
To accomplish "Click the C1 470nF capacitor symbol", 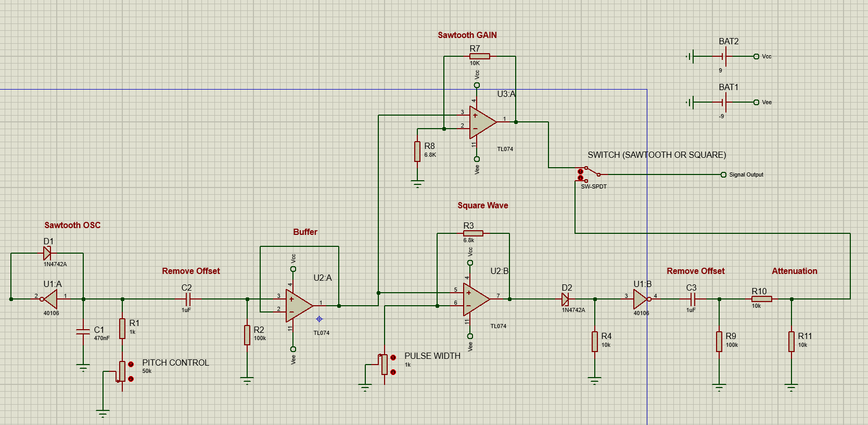I will point(83,331).
